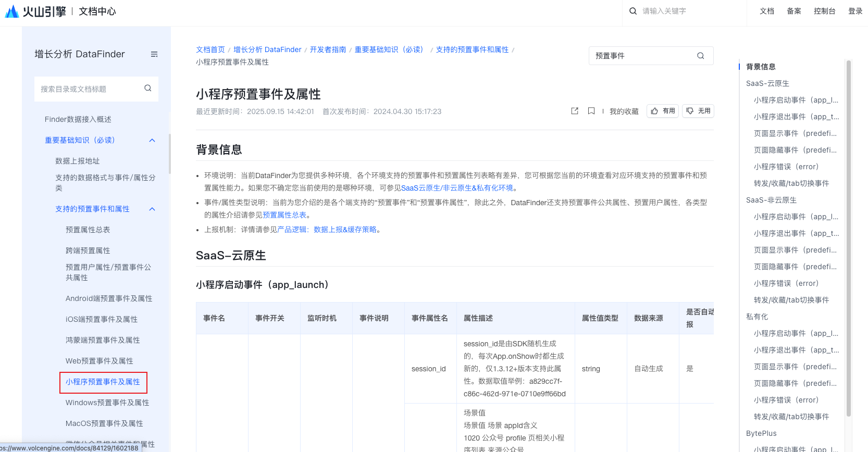Click the 属性值类型 column header
This screenshot has height=452, width=868.
point(600,318)
